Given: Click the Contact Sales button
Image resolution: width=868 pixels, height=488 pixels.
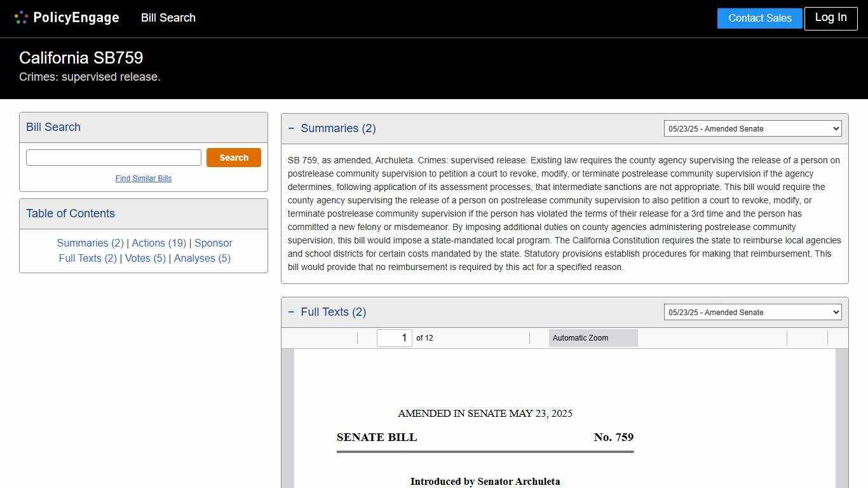Looking at the screenshot, I should [x=759, y=18].
